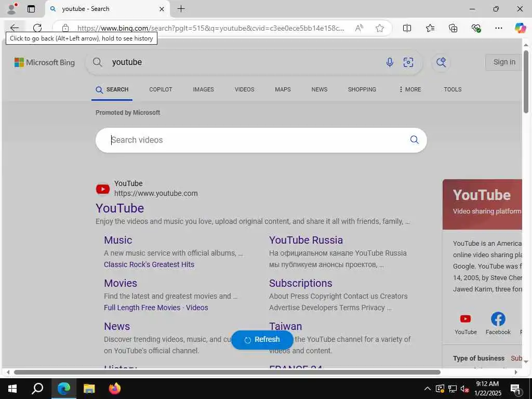
Task: Open the YouTube Russia sublink
Action: (x=305, y=240)
